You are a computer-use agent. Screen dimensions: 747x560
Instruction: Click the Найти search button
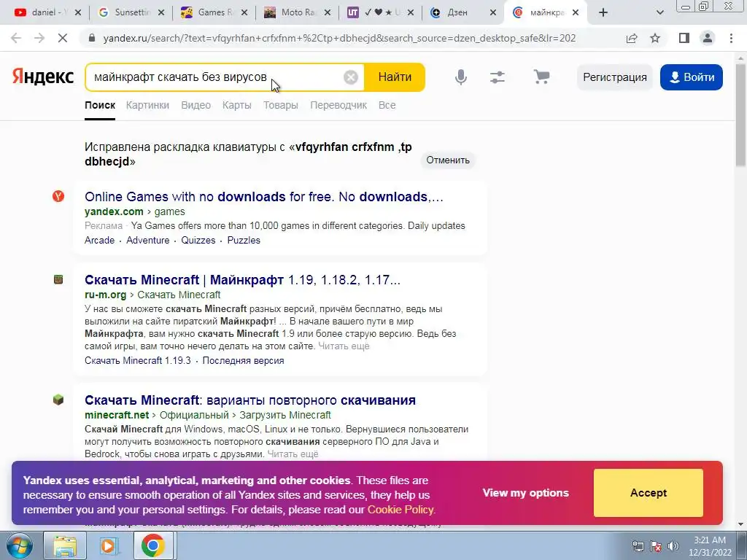395,77
